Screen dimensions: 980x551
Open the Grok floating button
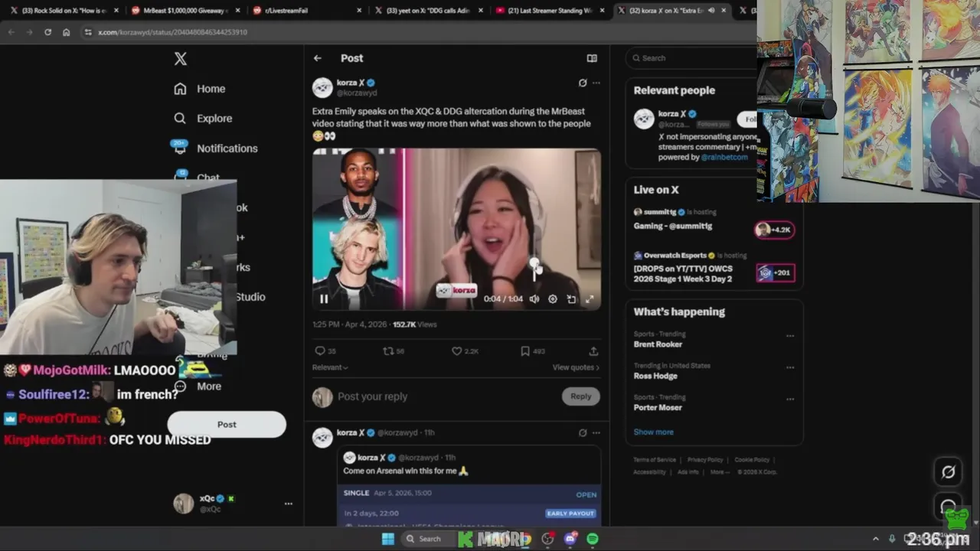click(948, 472)
